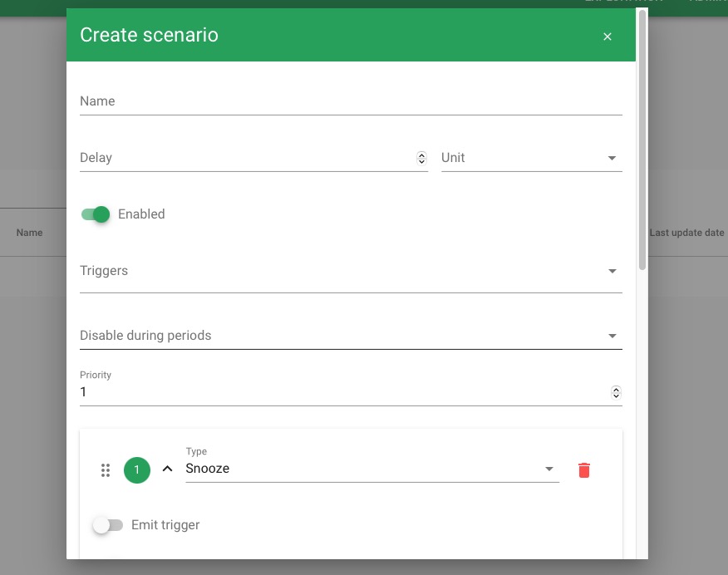Open EXPLORATION from the top navigation
Image resolution: width=728 pixels, height=575 pixels.
pyautogui.click(x=622, y=1)
